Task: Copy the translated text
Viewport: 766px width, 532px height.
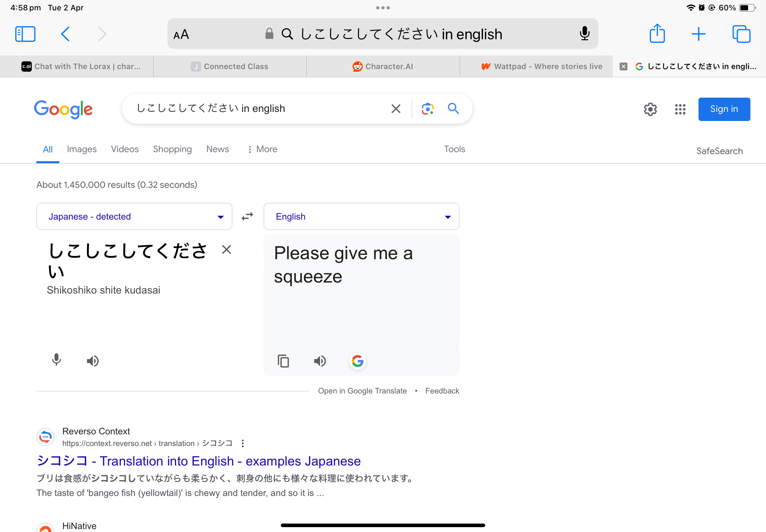Action: click(283, 361)
